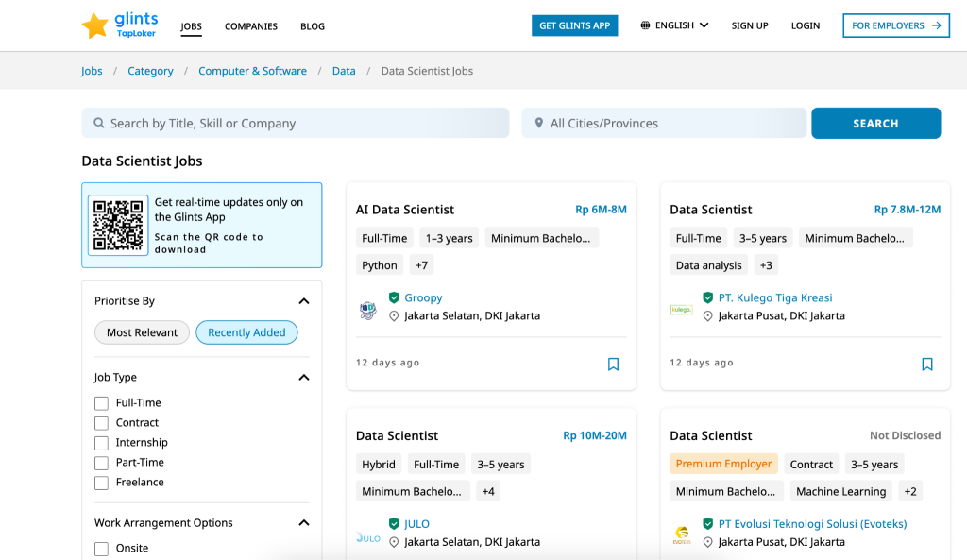Open JULO company link

(416, 523)
